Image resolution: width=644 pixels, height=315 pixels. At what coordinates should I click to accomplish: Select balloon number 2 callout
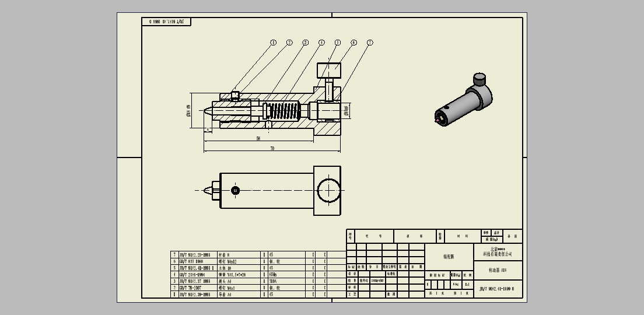289,43
